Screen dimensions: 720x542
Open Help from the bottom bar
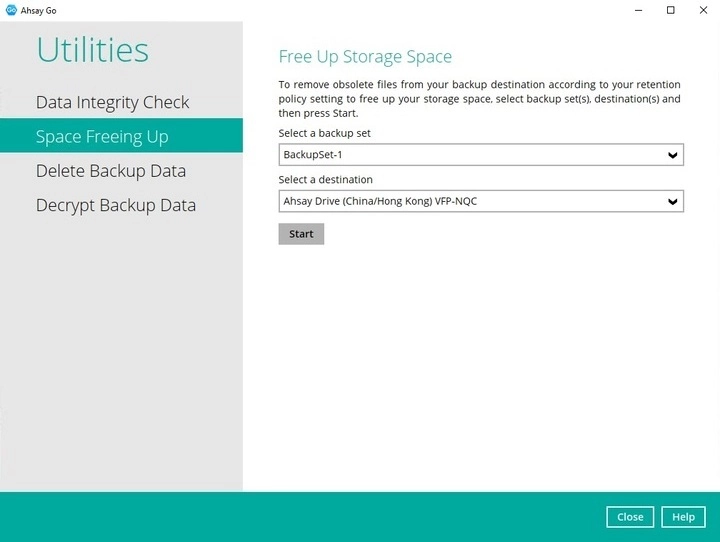683,517
